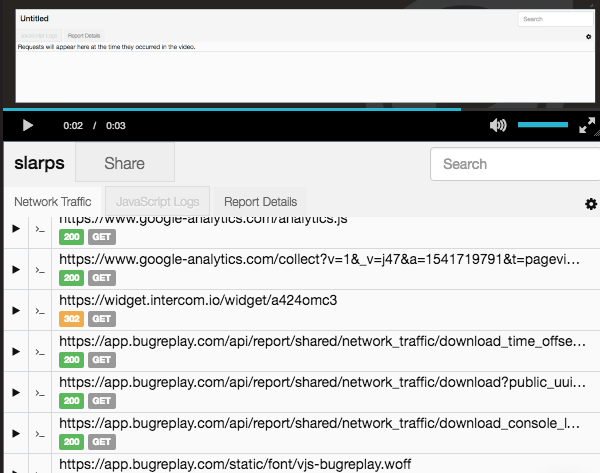
Task: Open the JavaScript Logs tab
Action: coord(158,202)
